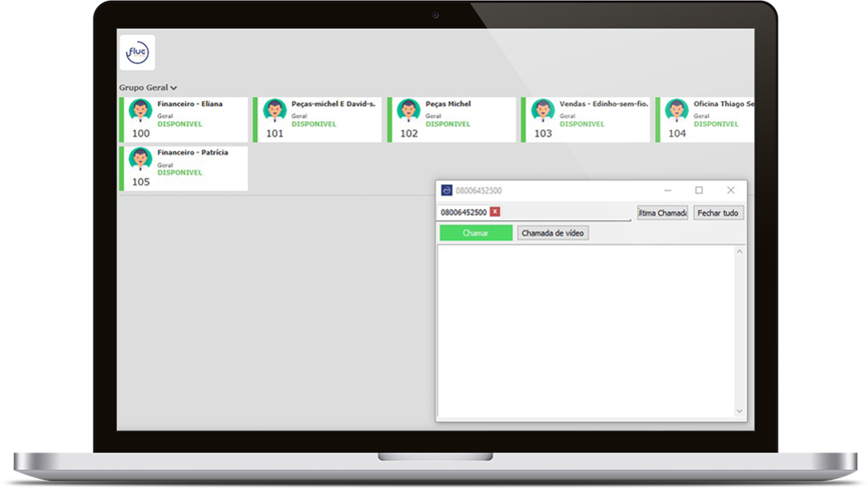
Task: Click avatar of Financeiro - Patrícia
Action: [x=140, y=159]
